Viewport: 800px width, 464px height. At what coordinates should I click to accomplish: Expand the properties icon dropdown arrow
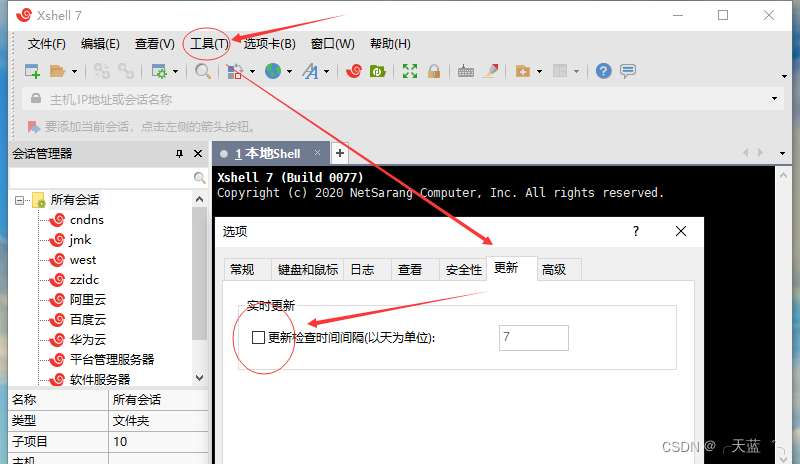click(x=175, y=71)
